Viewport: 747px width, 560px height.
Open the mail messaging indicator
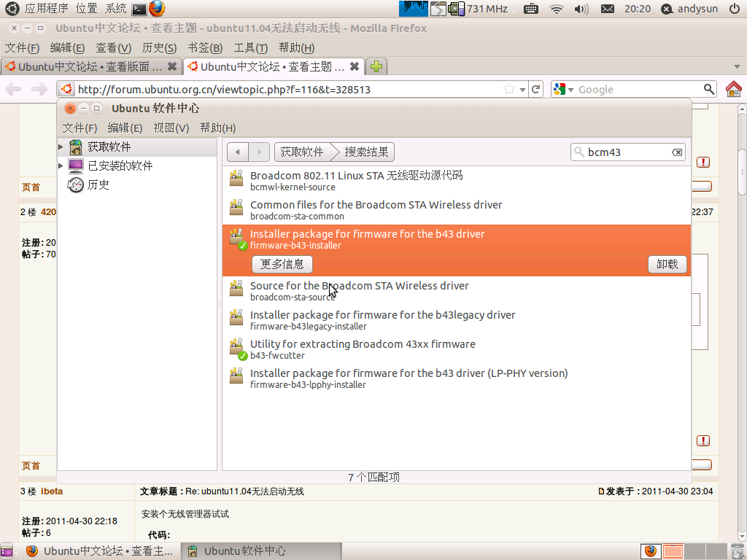pyautogui.click(x=608, y=9)
